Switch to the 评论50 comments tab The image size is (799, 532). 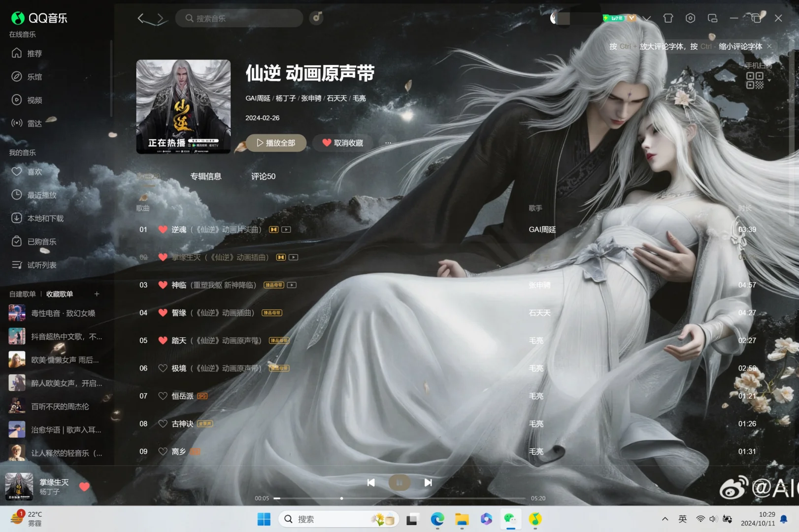tap(264, 176)
